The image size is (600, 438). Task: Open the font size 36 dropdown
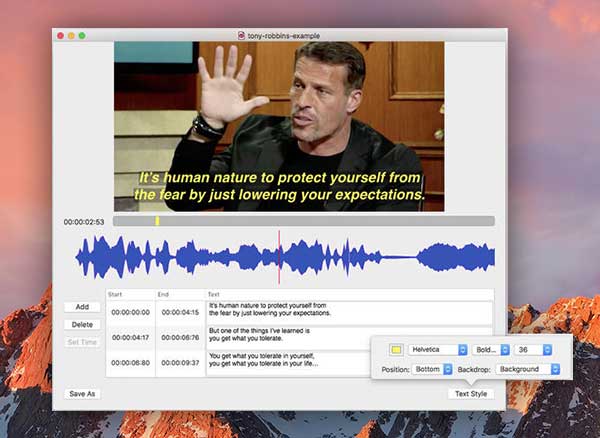[x=533, y=350]
